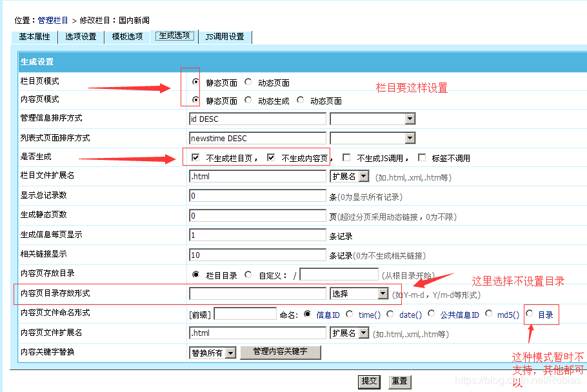Click the 生成静态页数 input field
Viewport: 587px width, 392px height.
pyautogui.click(x=257, y=216)
